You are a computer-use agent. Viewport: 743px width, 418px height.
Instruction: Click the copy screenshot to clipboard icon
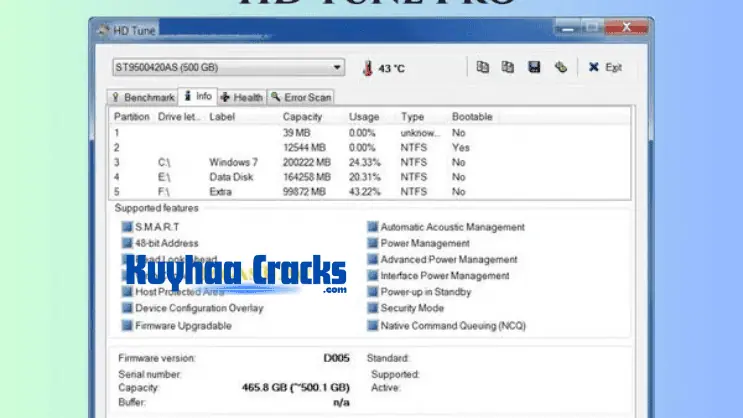point(507,67)
